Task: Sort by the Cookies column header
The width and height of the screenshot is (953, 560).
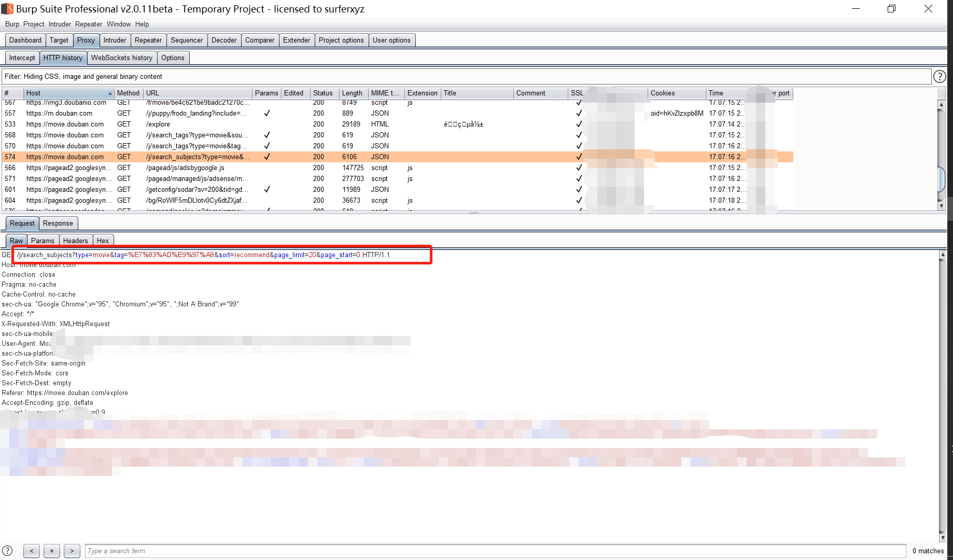Action: pos(677,93)
